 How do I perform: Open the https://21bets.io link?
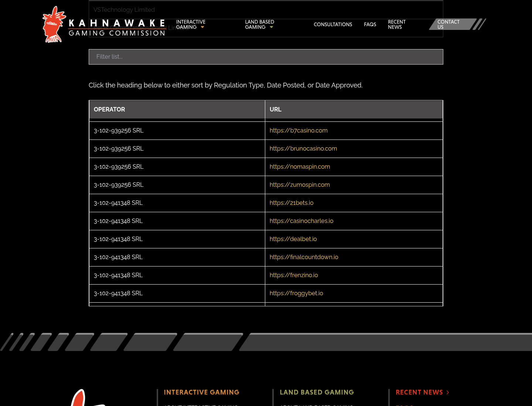point(291,203)
